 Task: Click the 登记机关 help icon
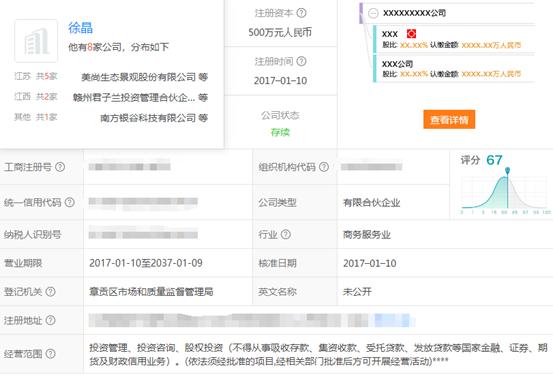(x=51, y=292)
